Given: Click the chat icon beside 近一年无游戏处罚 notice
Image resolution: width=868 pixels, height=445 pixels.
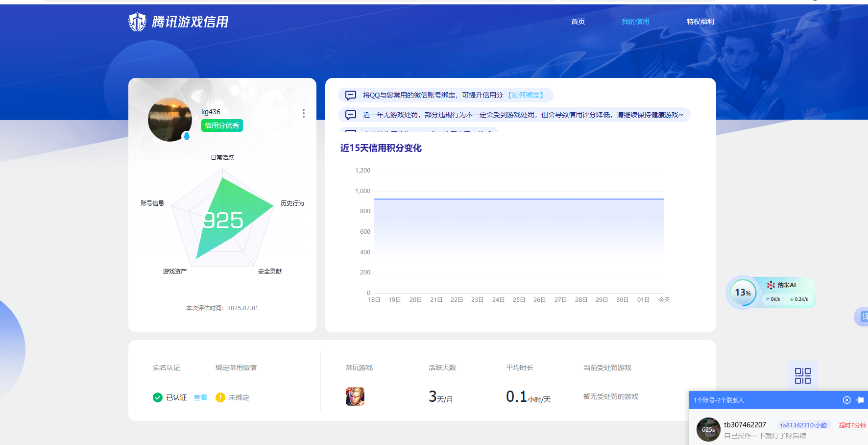Looking at the screenshot, I should pyautogui.click(x=351, y=115).
